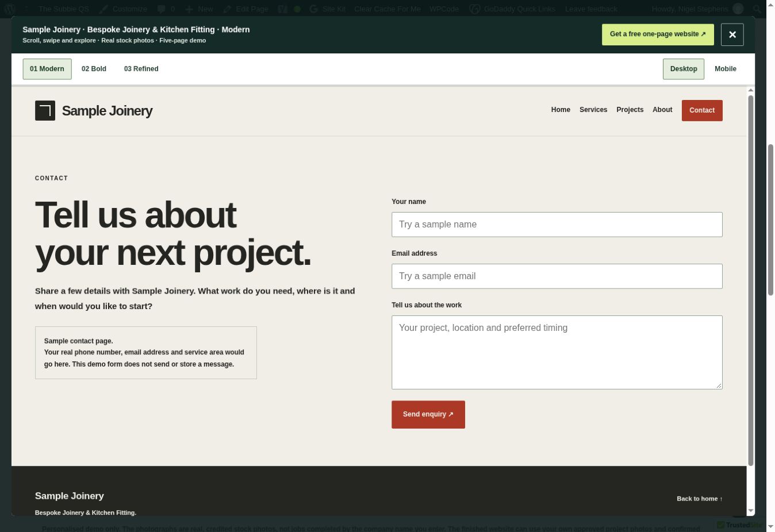Open GoDaddy Quick Links in admin bar
This screenshot has height=532, width=775.
(x=513, y=9)
